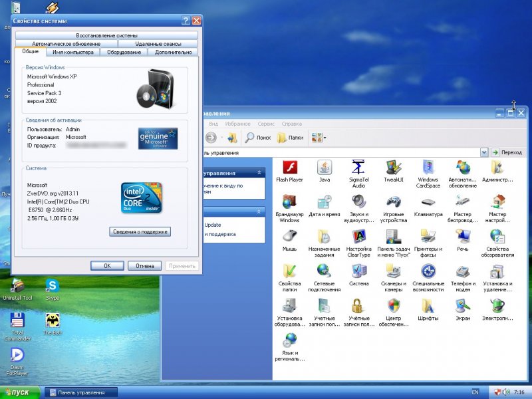Toggle the Папки (Folders) toolbar button
This screenshot has height=399, width=532.
tap(291, 138)
